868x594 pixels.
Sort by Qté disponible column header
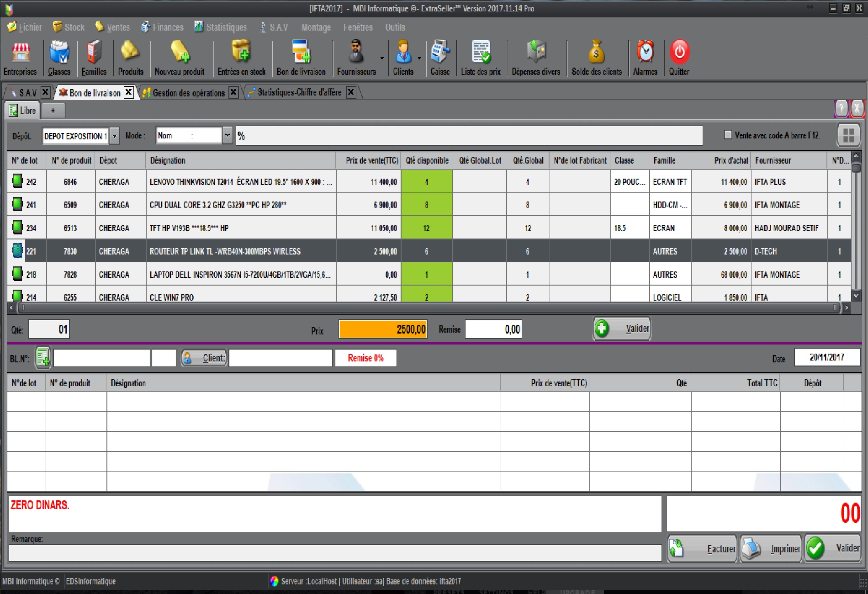[427, 160]
